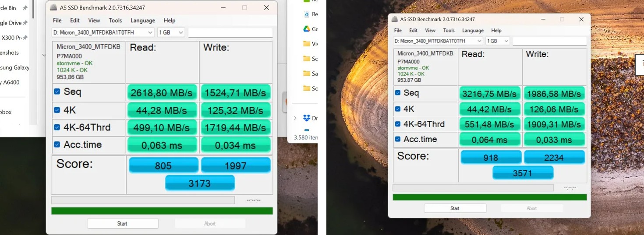Open 1 GB size dropdown in window scoring 3173
The image size is (644, 235).
click(171, 32)
